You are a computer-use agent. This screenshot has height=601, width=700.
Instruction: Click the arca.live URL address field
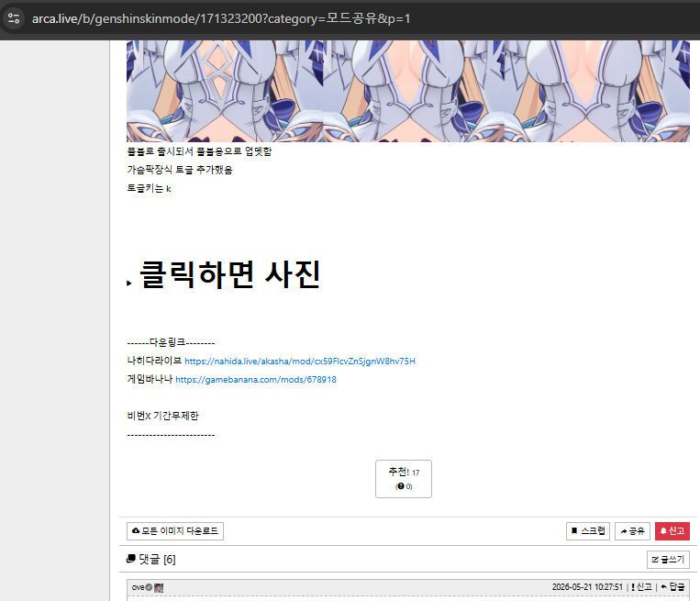(221, 18)
